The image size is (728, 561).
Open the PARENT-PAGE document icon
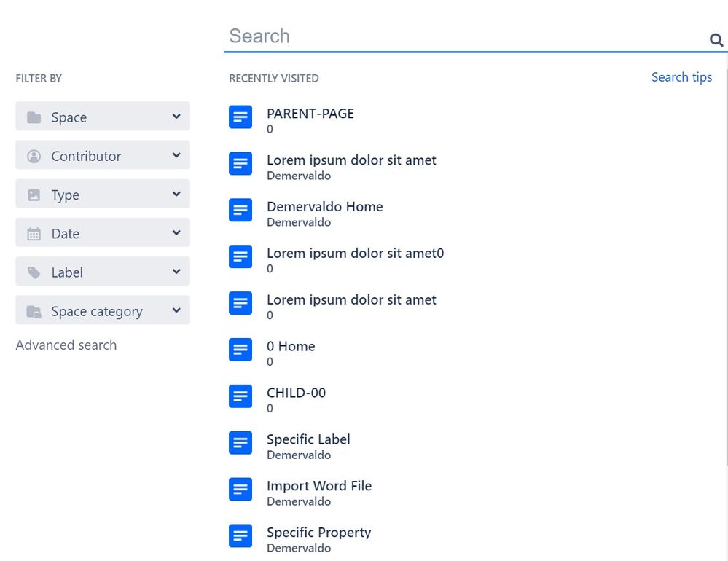pos(240,117)
